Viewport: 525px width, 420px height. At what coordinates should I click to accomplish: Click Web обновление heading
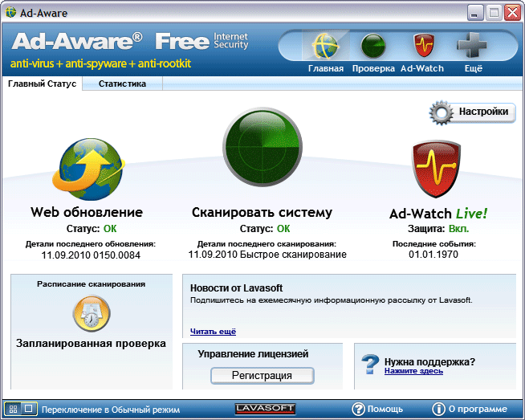click(87, 212)
